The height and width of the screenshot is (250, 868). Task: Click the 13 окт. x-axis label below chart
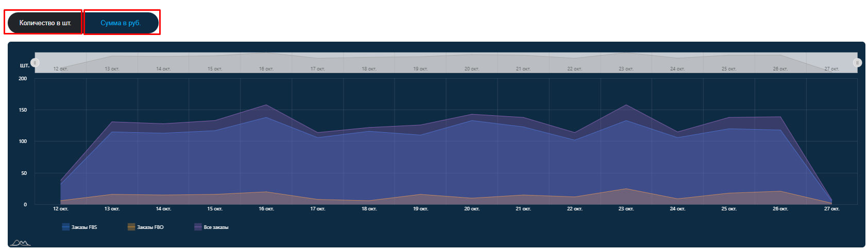point(112,209)
